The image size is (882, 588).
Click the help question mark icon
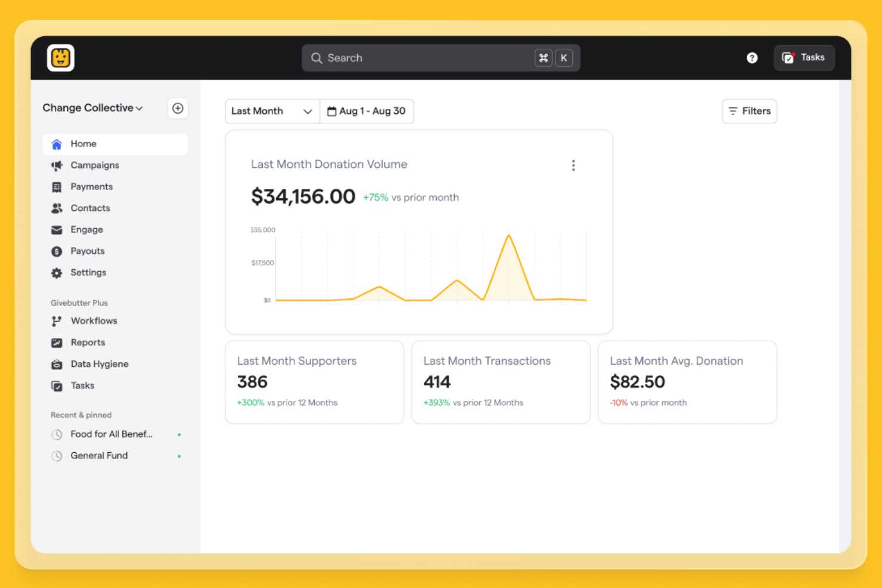pos(752,57)
